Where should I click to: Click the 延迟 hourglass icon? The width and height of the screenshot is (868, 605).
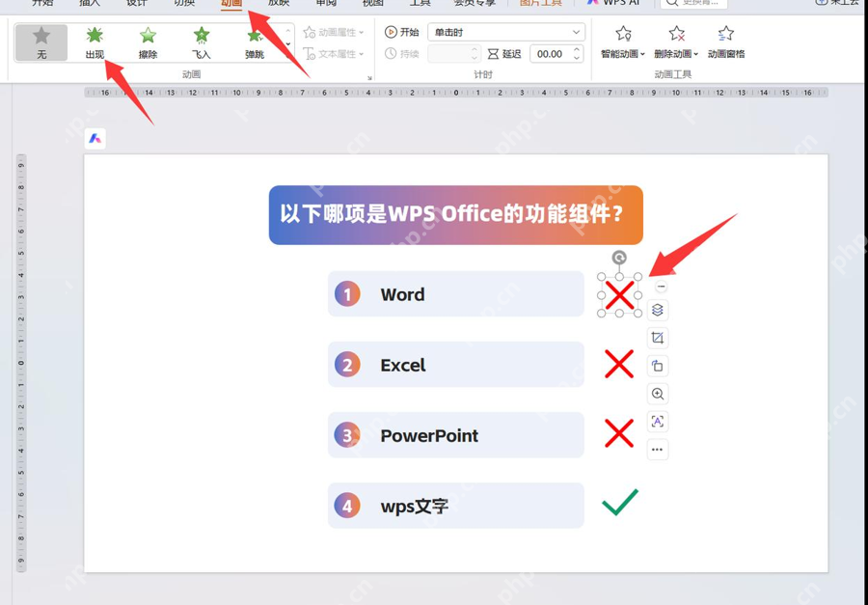[493, 54]
